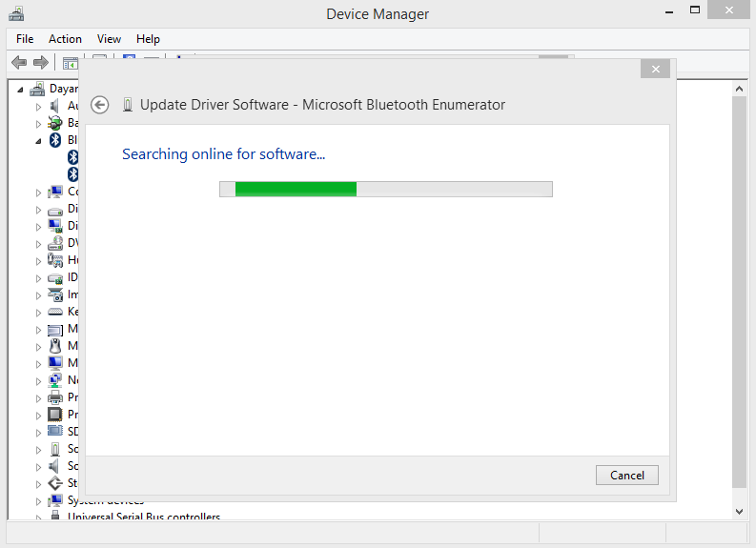This screenshot has width=756, height=548.
Task: Select the System devices icon
Action: coord(55,500)
